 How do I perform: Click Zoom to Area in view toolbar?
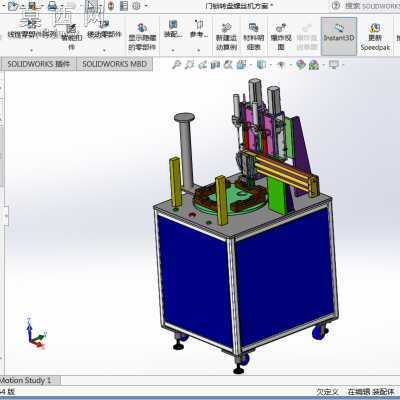click(x=189, y=65)
